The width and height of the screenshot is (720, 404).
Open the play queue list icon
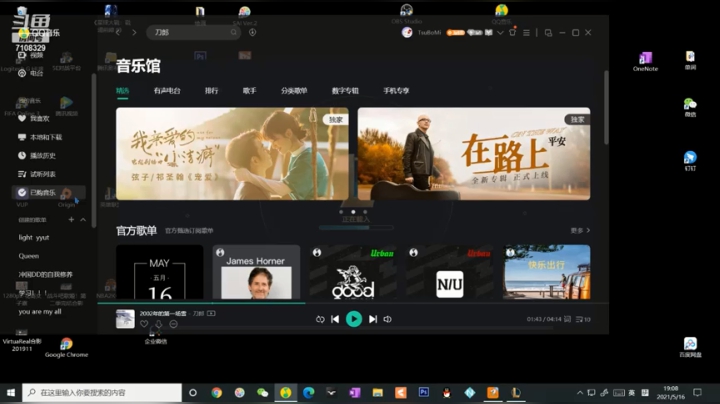pos(583,319)
